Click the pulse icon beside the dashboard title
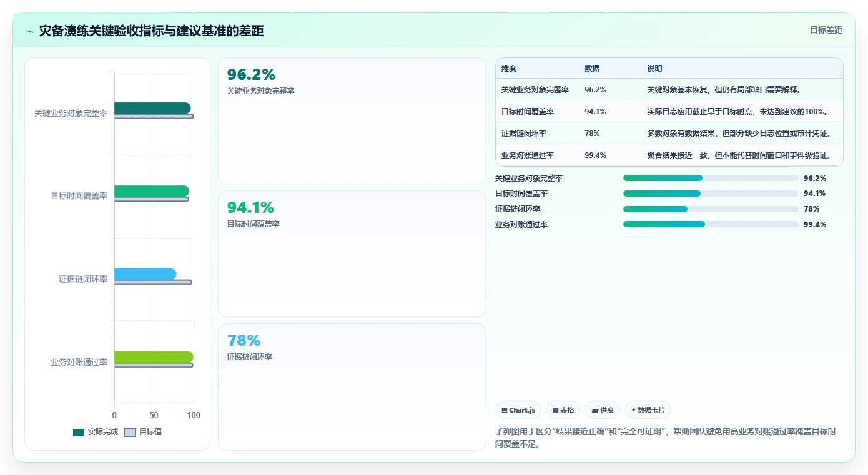The image size is (868, 475). (x=30, y=31)
